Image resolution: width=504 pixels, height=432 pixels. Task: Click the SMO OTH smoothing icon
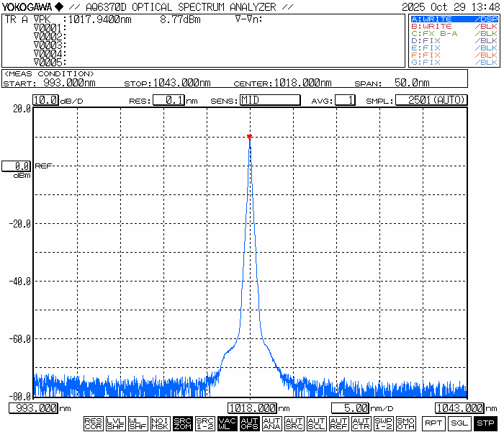point(406,423)
